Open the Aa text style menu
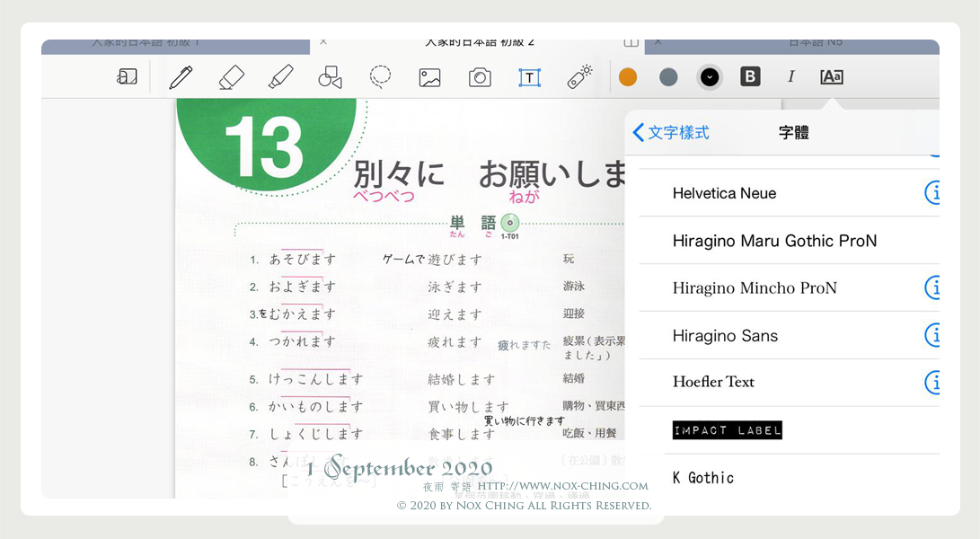This screenshot has width=980, height=539. pos(832,76)
